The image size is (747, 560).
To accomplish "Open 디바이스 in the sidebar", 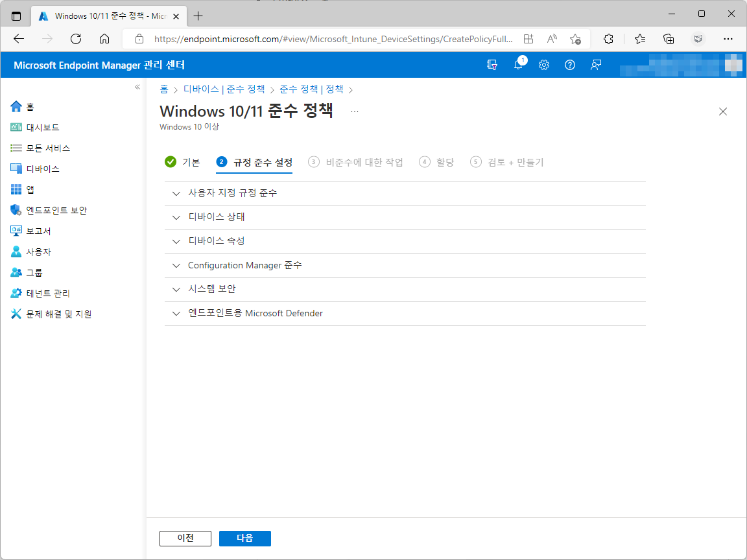I will 35,169.
